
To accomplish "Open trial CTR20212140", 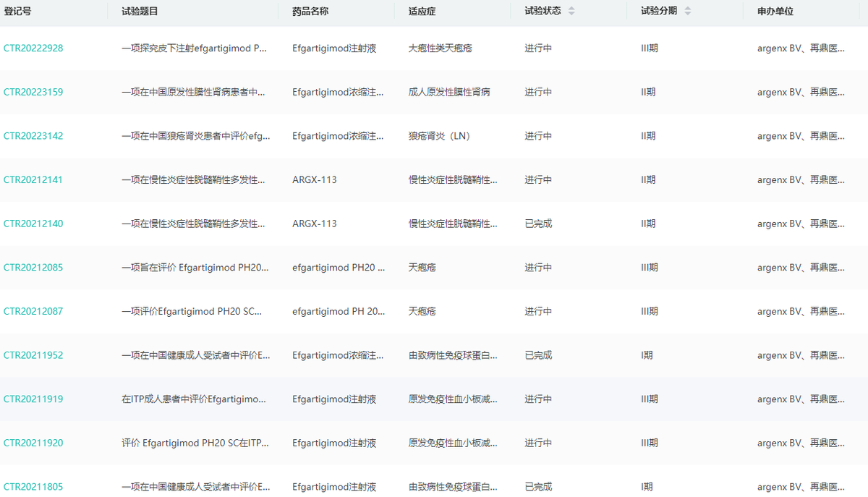I will (x=33, y=224).
